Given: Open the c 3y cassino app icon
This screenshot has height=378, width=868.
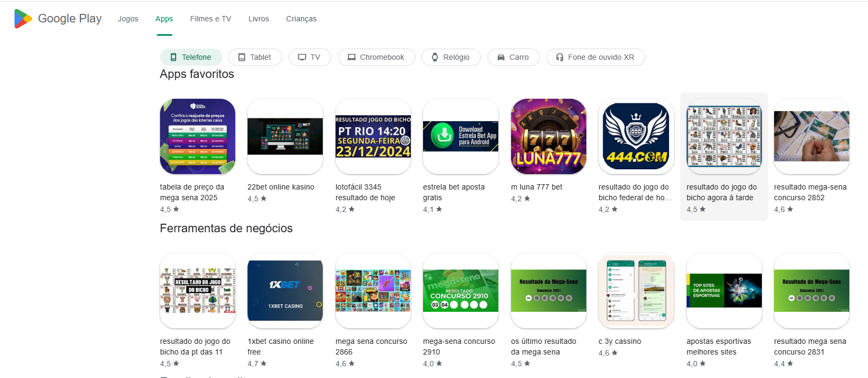Looking at the screenshot, I should pos(636,290).
